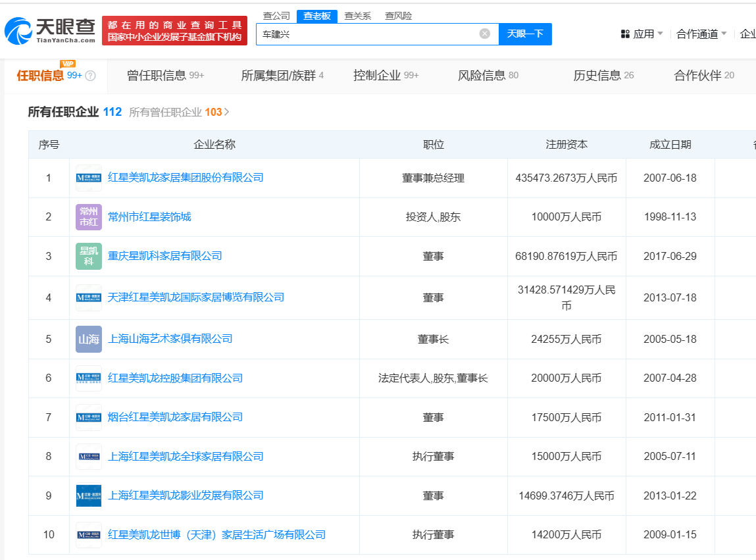This screenshot has width=756, height=560.
Task: Expand 所有曾任职企业 103 list arrow
Action: (227, 112)
